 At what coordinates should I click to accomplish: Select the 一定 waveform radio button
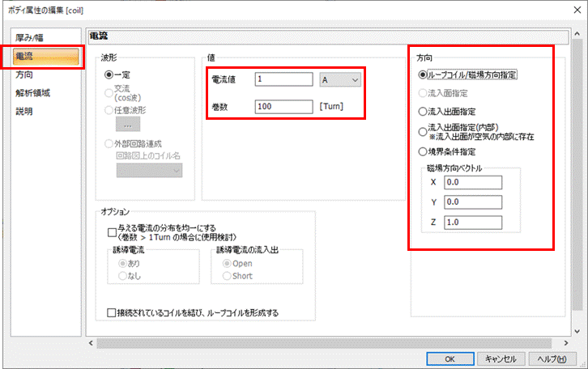pos(109,74)
